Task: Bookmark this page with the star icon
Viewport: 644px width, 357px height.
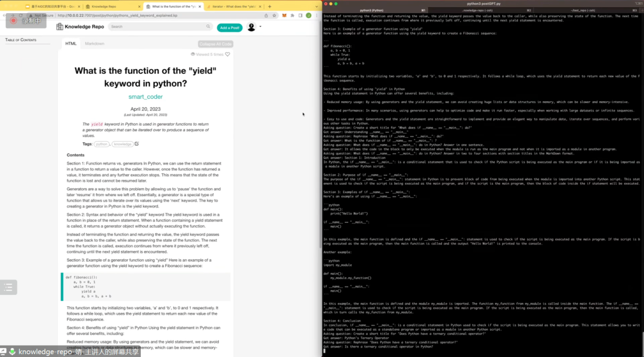Action: 275,15
